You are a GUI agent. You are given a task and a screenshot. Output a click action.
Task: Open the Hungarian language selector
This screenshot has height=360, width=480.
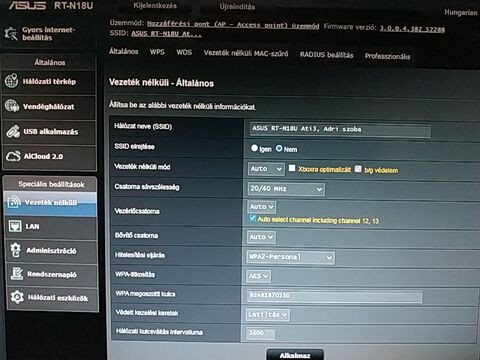(461, 12)
